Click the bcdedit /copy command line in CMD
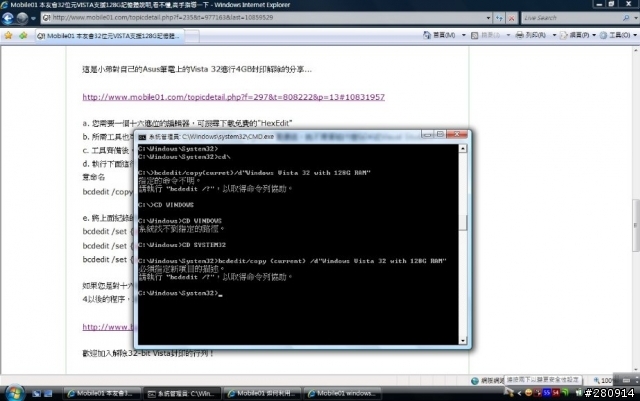 click(x=292, y=261)
